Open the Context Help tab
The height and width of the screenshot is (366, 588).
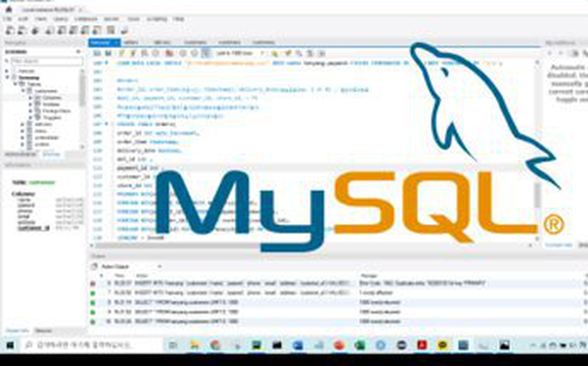pyautogui.click(x=558, y=245)
